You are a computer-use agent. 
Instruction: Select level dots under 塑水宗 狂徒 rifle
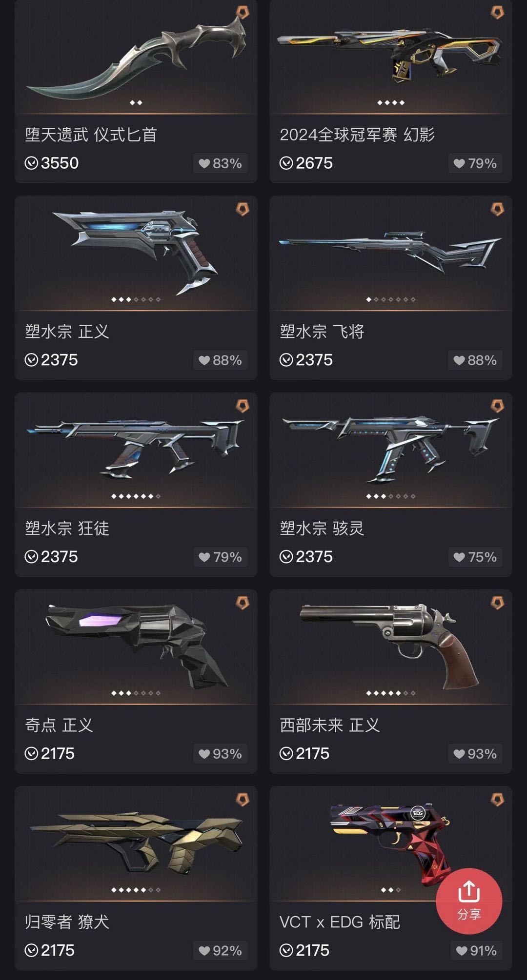coord(136,496)
